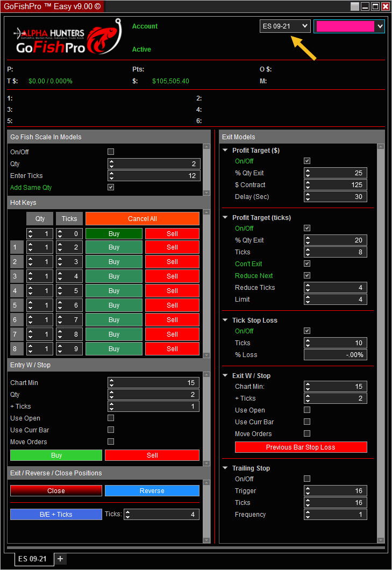Click the Previous Bar Stop Loss button
392x570 pixels.
[301, 447]
